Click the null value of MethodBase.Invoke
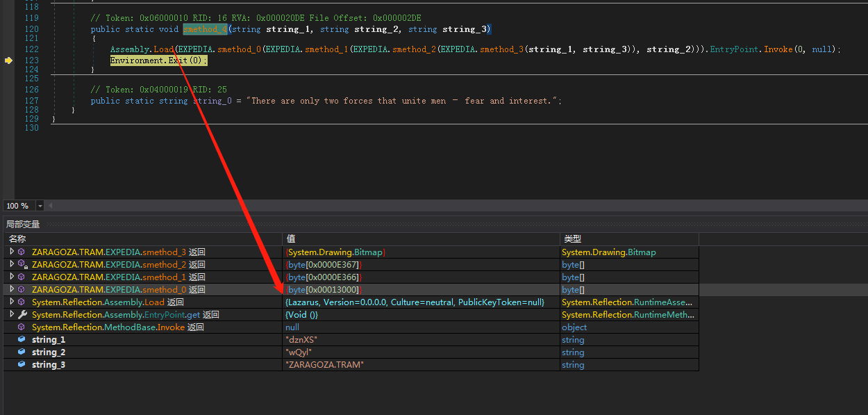This screenshot has height=415, width=868. (421, 327)
